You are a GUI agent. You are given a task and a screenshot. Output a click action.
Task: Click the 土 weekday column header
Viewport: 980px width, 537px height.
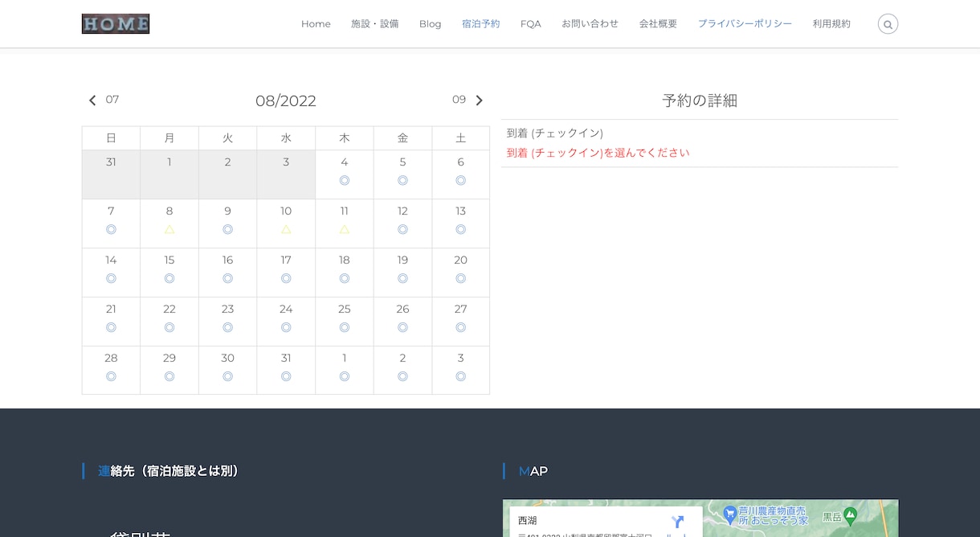[x=461, y=138]
